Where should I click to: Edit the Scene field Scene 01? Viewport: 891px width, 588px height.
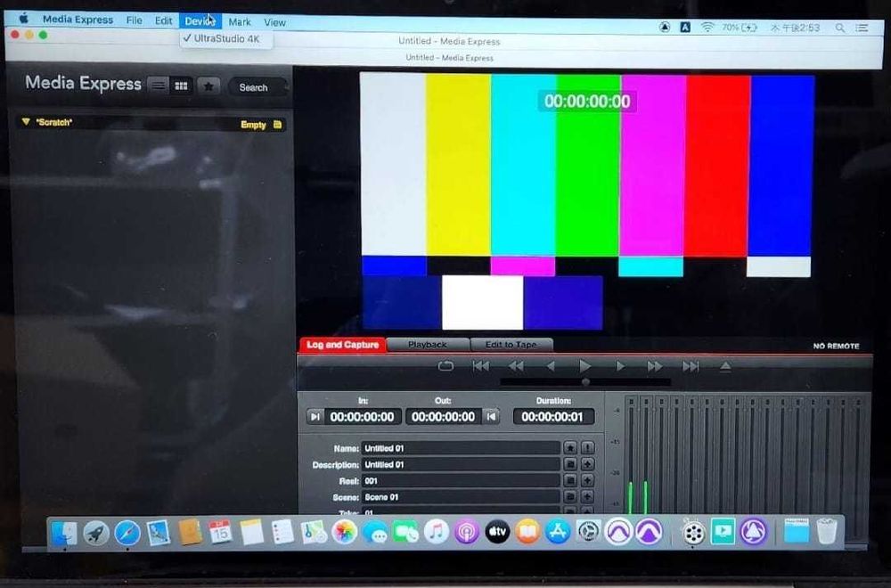coord(461,497)
